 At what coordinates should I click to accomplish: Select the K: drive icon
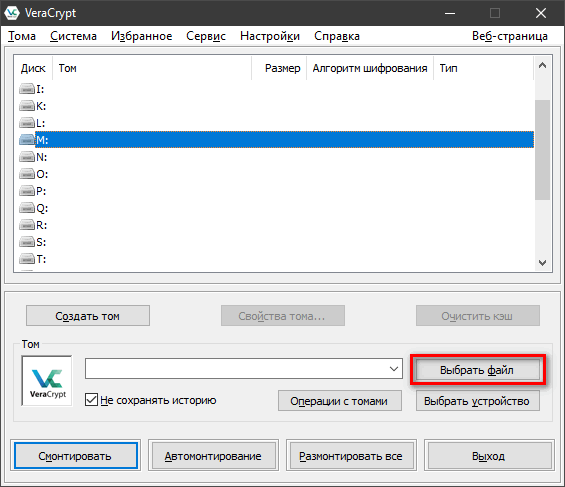27,106
